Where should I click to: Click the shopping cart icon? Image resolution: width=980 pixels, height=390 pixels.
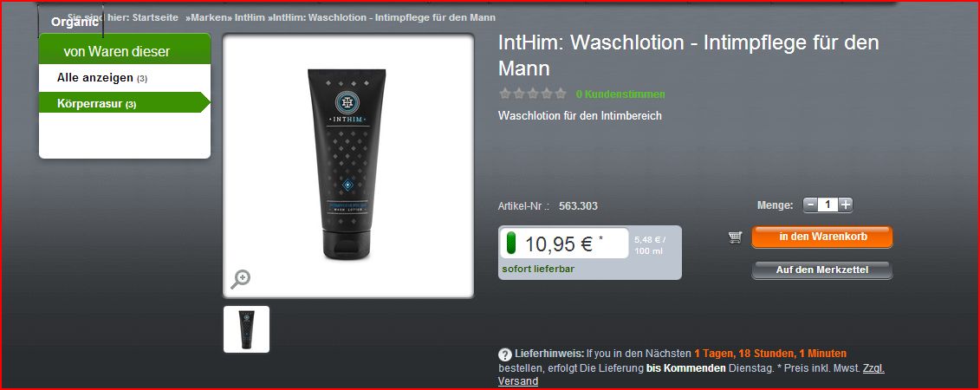[x=735, y=237]
